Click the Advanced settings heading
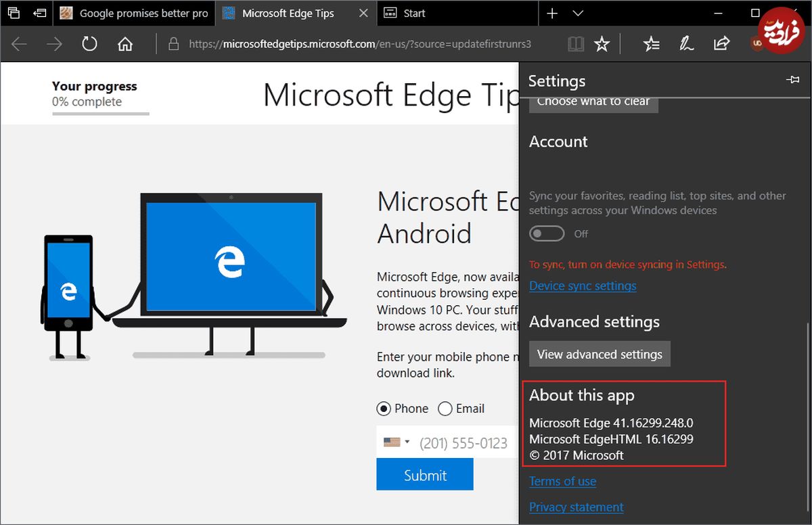812x525 pixels. point(594,321)
